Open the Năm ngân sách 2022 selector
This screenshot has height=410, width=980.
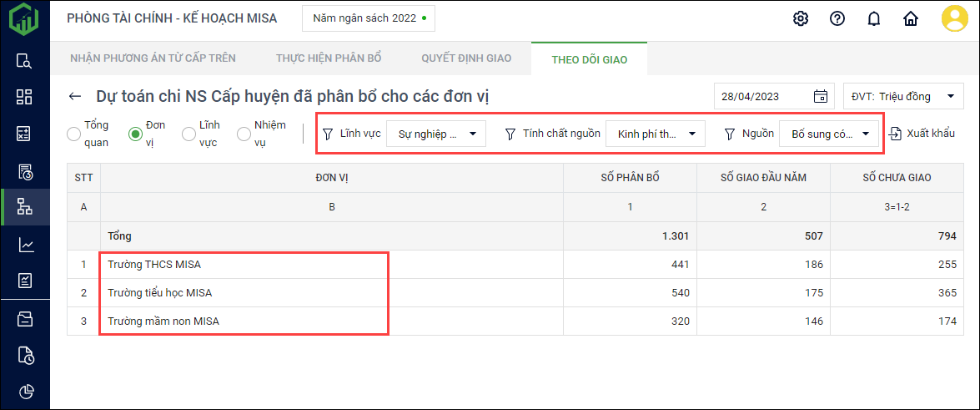[x=368, y=18]
